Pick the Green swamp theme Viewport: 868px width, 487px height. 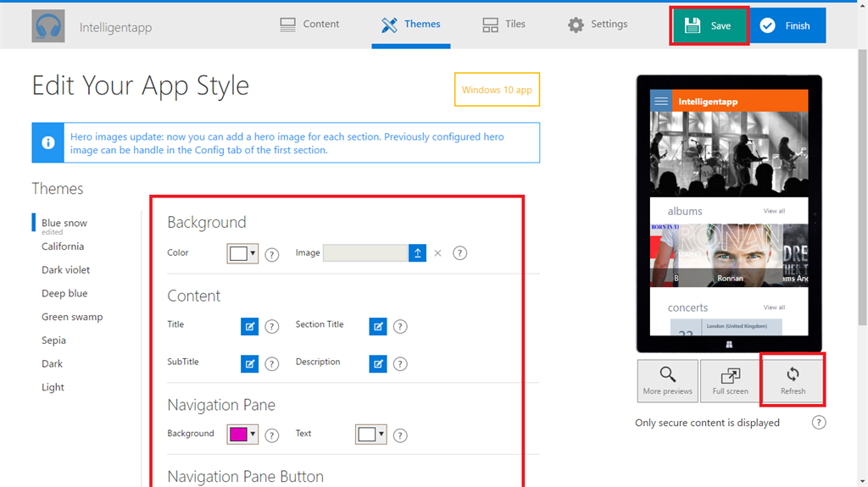72,317
